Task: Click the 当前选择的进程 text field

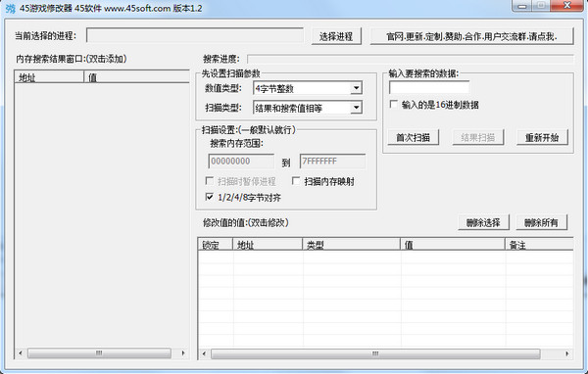Action: (x=195, y=36)
